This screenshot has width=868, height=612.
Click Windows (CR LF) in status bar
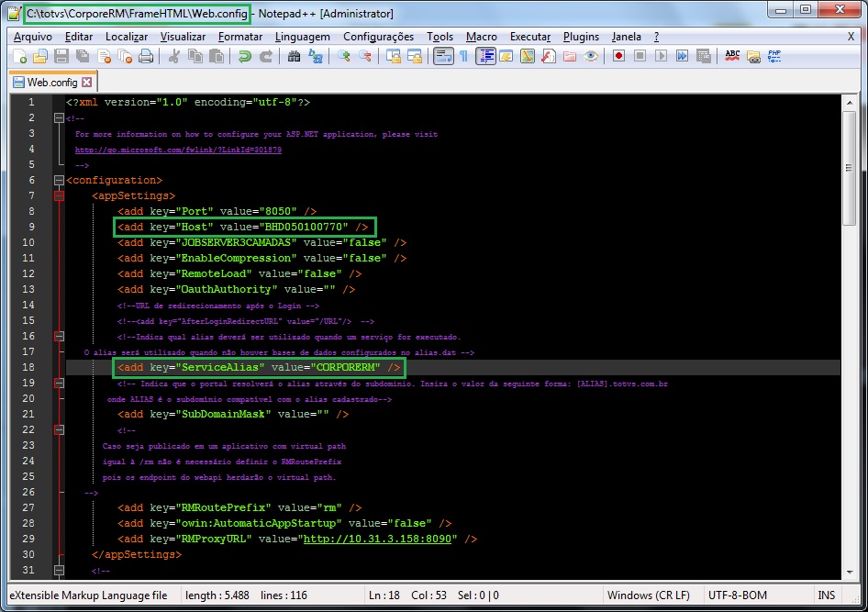tap(648, 595)
